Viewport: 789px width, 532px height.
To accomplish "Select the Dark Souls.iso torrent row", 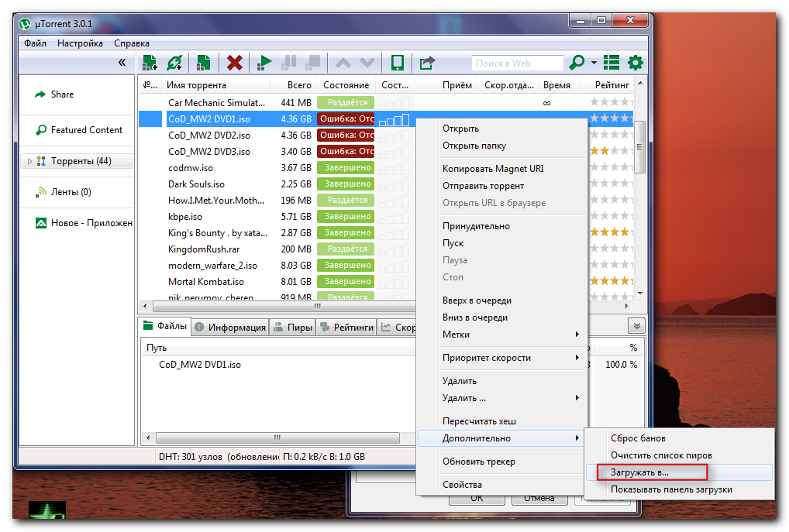I will pos(277,184).
